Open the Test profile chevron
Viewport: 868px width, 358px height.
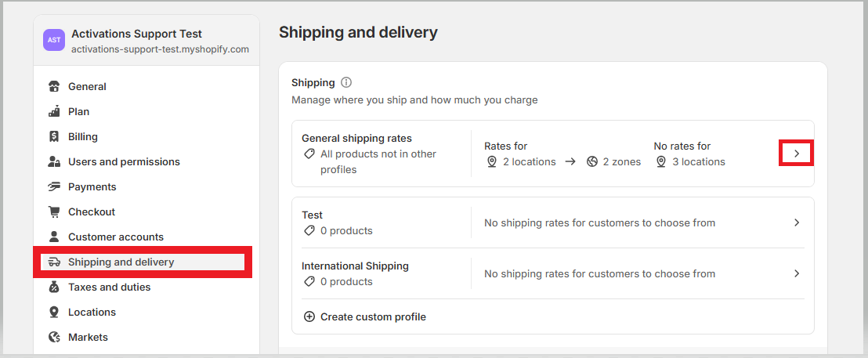797,222
